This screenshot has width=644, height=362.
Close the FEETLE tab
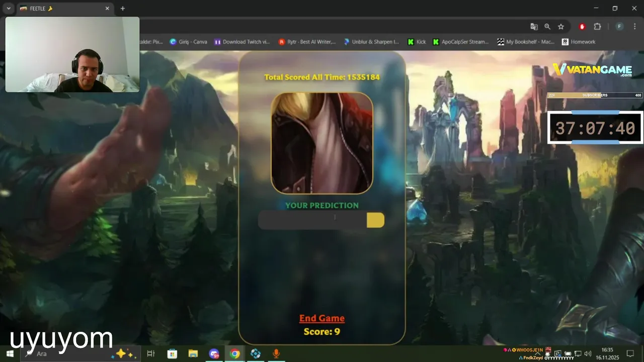pyautogui.click(x=107, y=9)
